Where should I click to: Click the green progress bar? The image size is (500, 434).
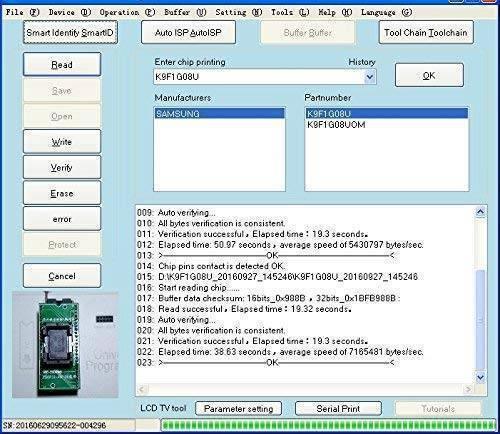coord(328,425)
